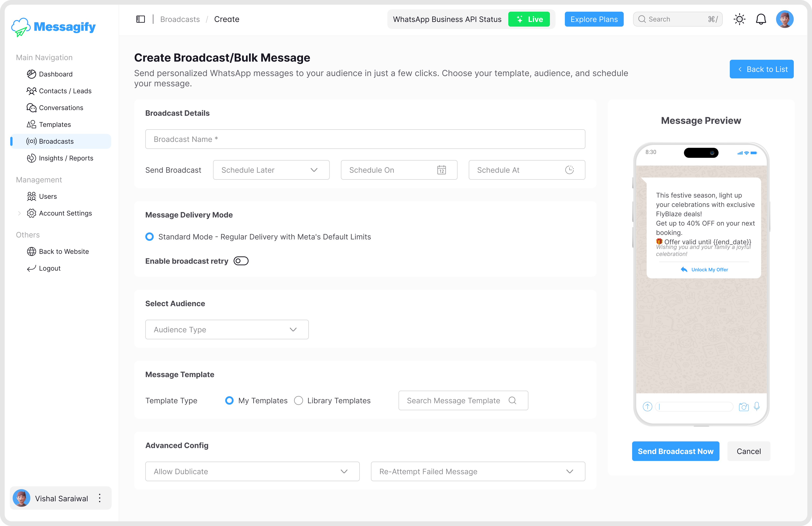Open the Audience Type dropdown

coord(227,329)
